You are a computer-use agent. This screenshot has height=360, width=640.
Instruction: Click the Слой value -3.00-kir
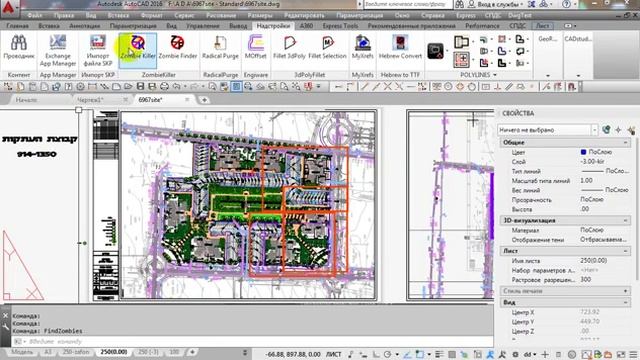click(593, 162)
